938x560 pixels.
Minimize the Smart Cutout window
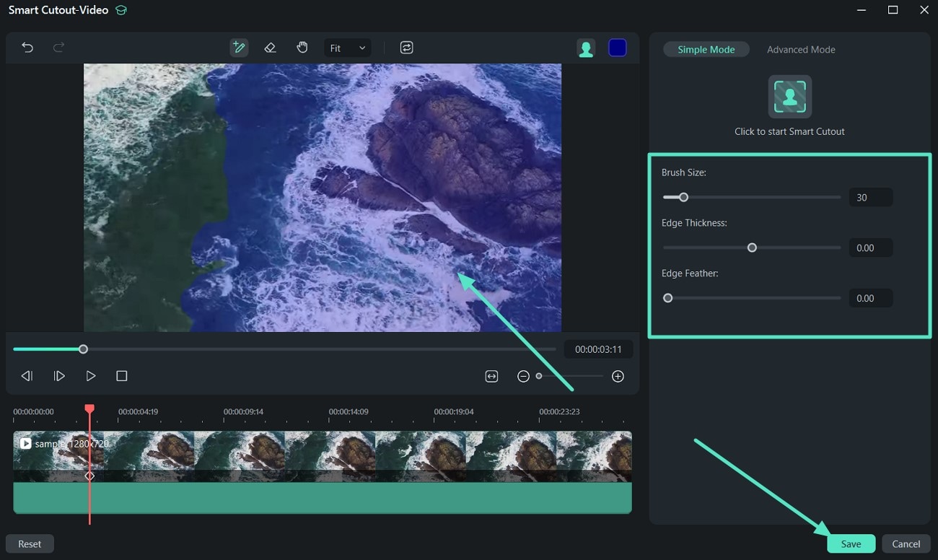[861, 10]
